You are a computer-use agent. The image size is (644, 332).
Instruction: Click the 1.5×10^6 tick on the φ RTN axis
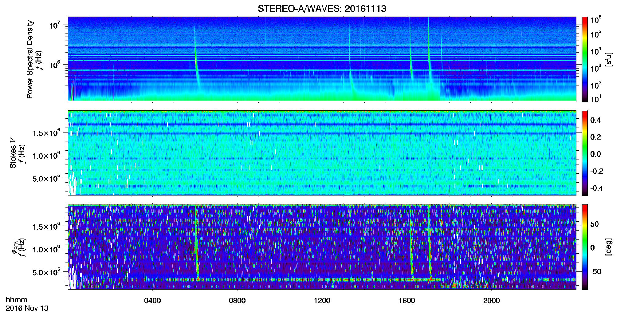pos(46,227)
